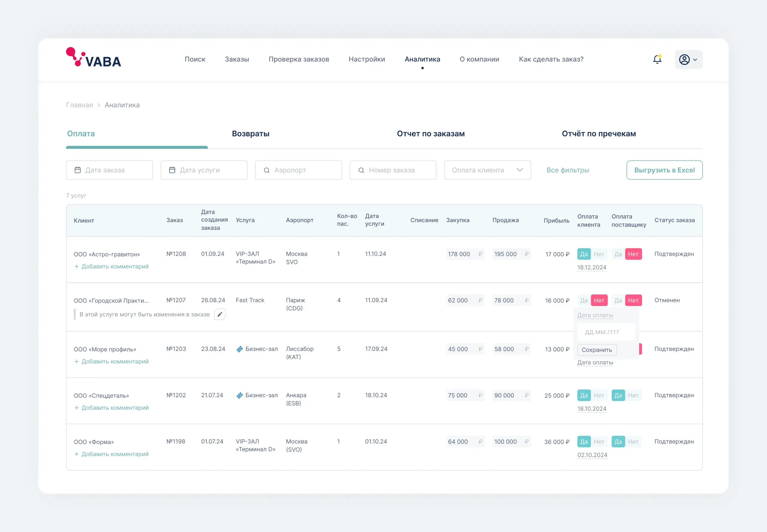This screenshot has width=767, height=532.
Task: Set client payment to Нет for order №1208
Action: pyautogui.click(x=599, y=254)
